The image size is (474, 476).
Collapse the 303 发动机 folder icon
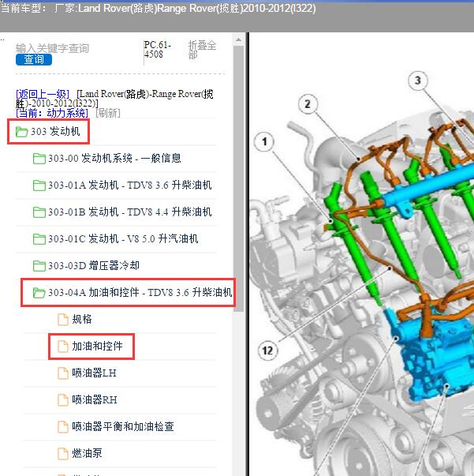pyautogui.click(x=21, y=132)
